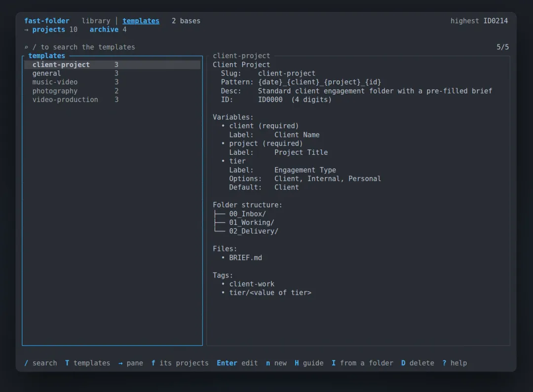Click the '/ search' footer shortcut
The image size is (533, 392).
[x=40, y=363]
